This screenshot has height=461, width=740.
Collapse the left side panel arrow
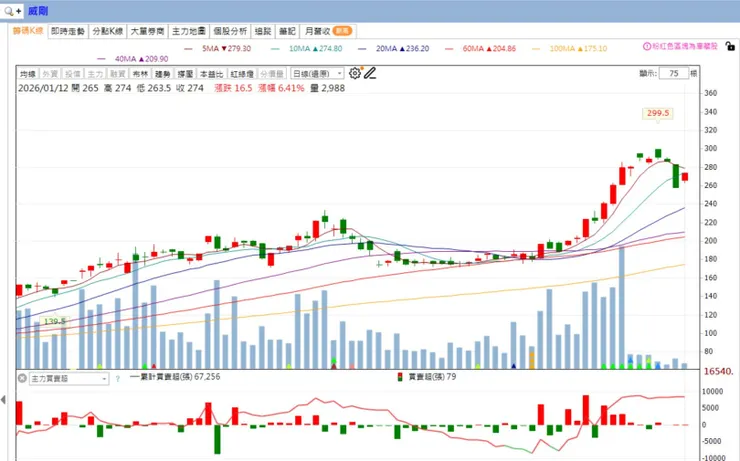click(3, 400)
